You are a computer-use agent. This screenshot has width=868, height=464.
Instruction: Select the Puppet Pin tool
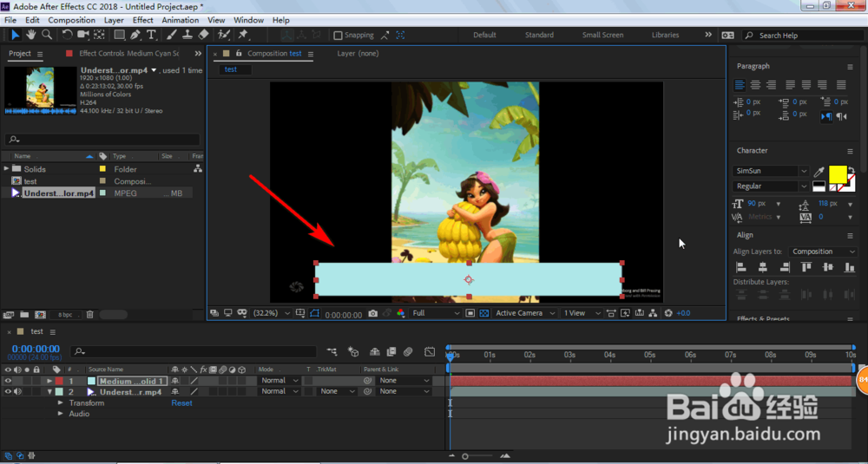point(242,35)
